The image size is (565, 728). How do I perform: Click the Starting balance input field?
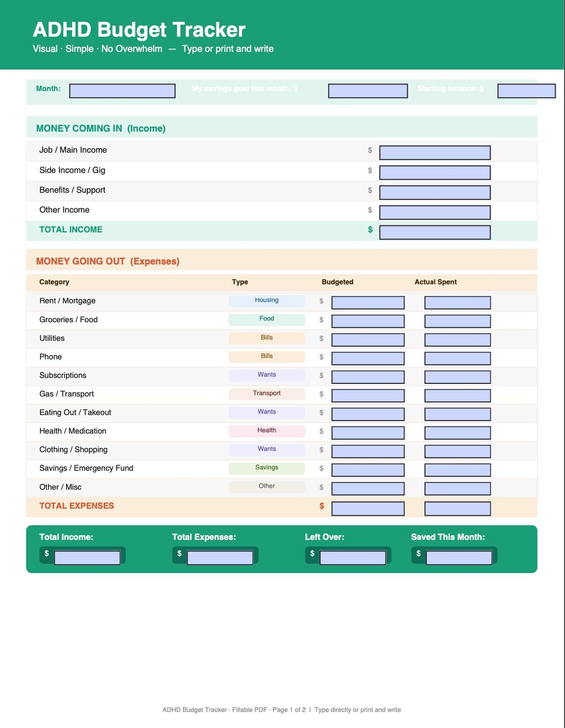(x=526, y=91)
